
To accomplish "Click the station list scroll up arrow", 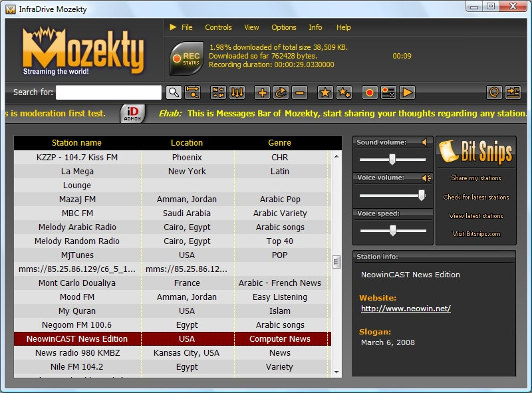I will click(336, 156).
